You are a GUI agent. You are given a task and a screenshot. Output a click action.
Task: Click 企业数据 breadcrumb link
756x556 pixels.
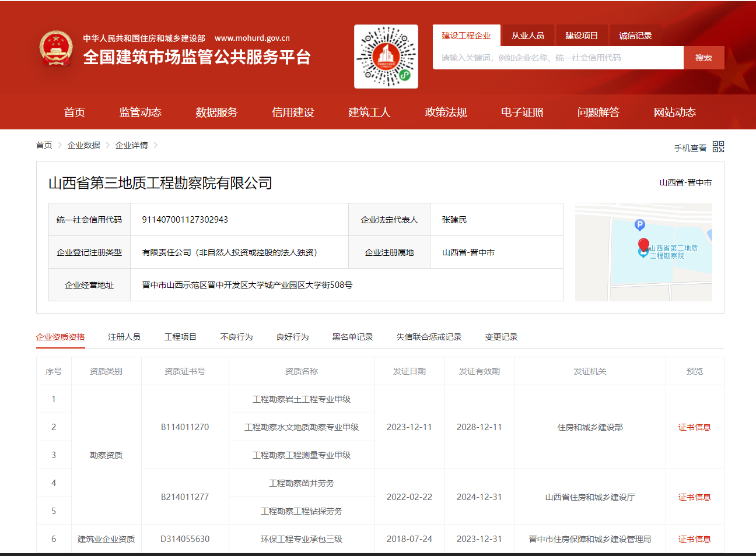coord(84,145)
